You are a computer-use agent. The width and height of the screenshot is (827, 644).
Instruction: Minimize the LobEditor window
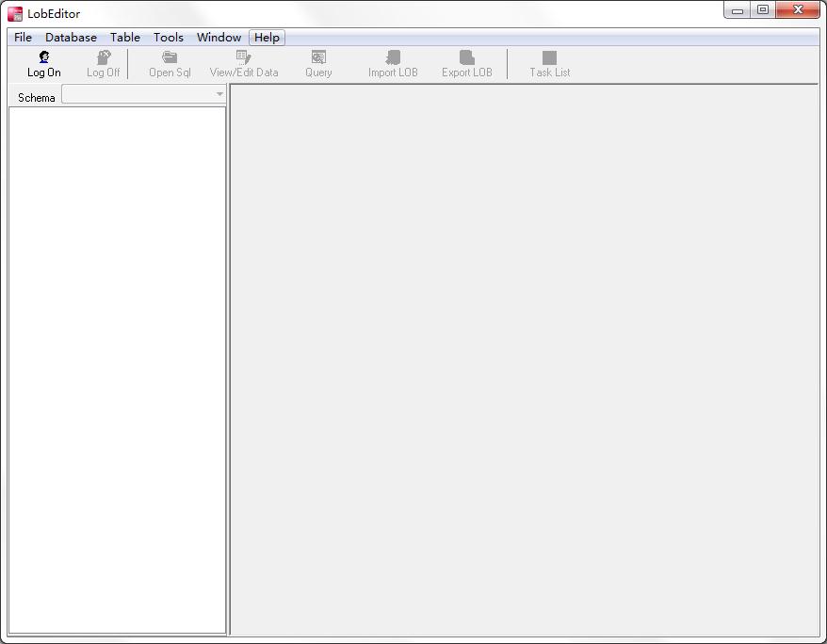[738, 10]
